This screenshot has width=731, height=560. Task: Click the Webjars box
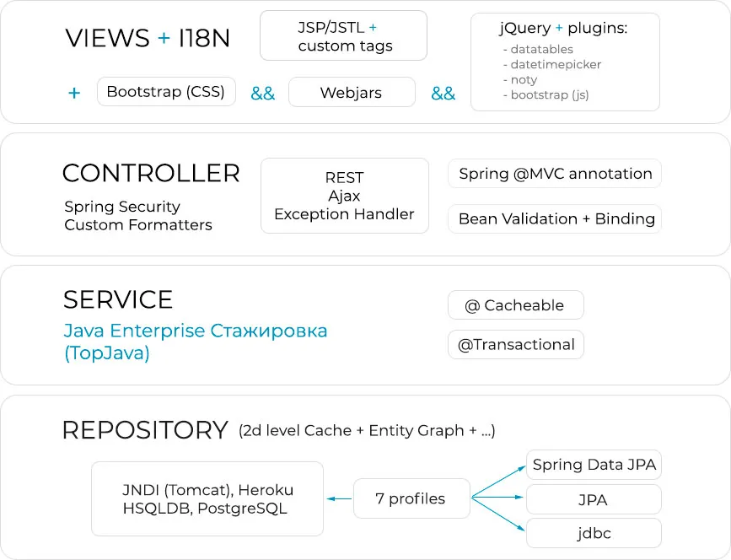[352, 93]
